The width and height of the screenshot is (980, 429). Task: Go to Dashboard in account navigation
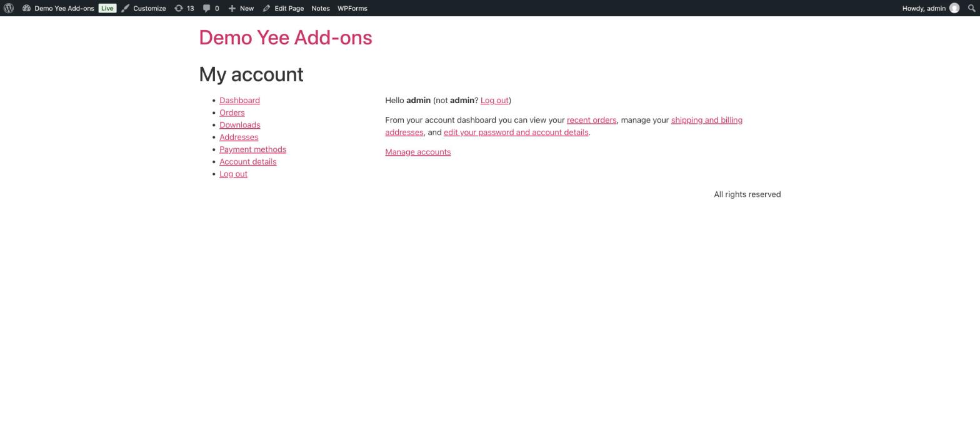239,100
